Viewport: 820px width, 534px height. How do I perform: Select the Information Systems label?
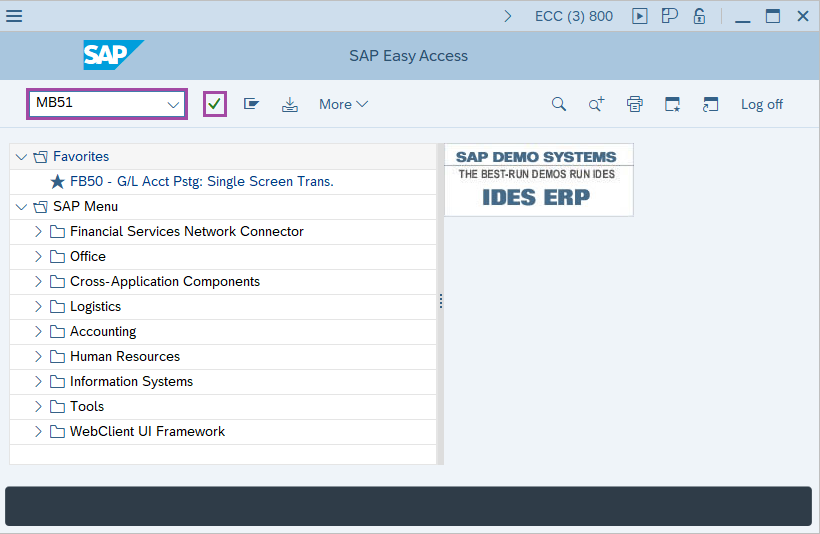(131, 381)
